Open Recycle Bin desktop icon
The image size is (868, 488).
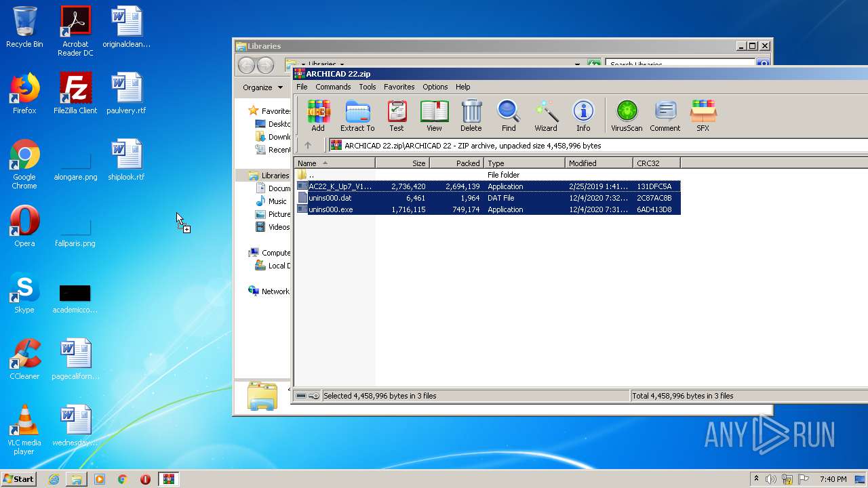24,27
